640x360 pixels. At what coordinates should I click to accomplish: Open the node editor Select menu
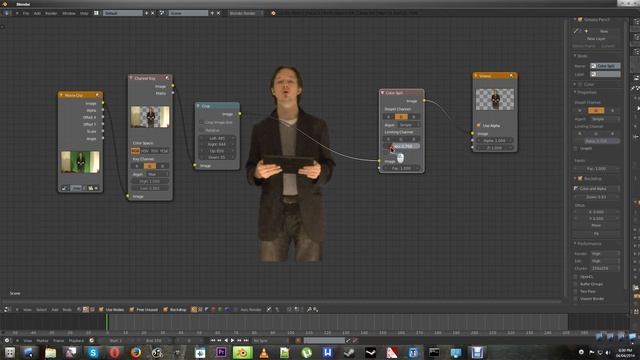click(41, 309)
